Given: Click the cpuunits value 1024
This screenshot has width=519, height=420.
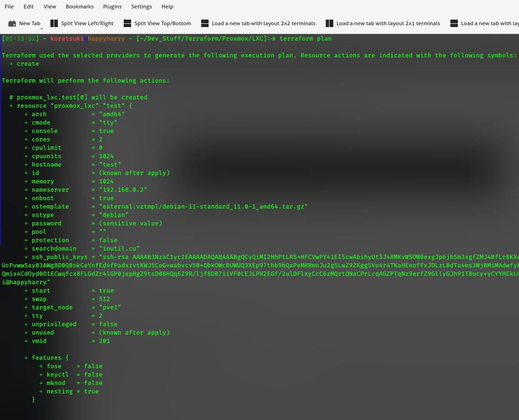Looking at the screenshot, I should tap(106, 156).
